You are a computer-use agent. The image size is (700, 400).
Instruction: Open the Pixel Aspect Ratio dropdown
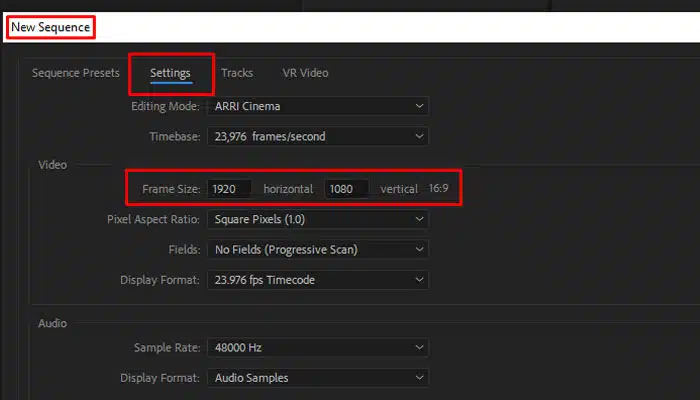point(318,219)
